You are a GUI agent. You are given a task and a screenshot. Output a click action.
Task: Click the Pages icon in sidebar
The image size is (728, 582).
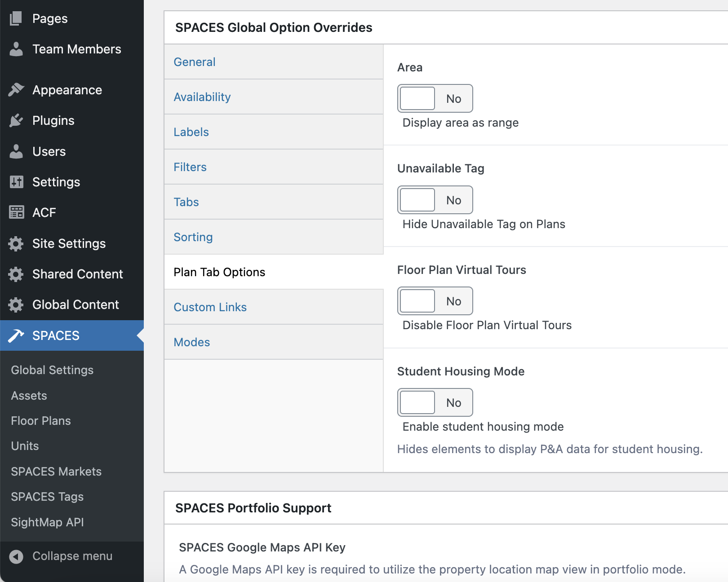(16, 18)
